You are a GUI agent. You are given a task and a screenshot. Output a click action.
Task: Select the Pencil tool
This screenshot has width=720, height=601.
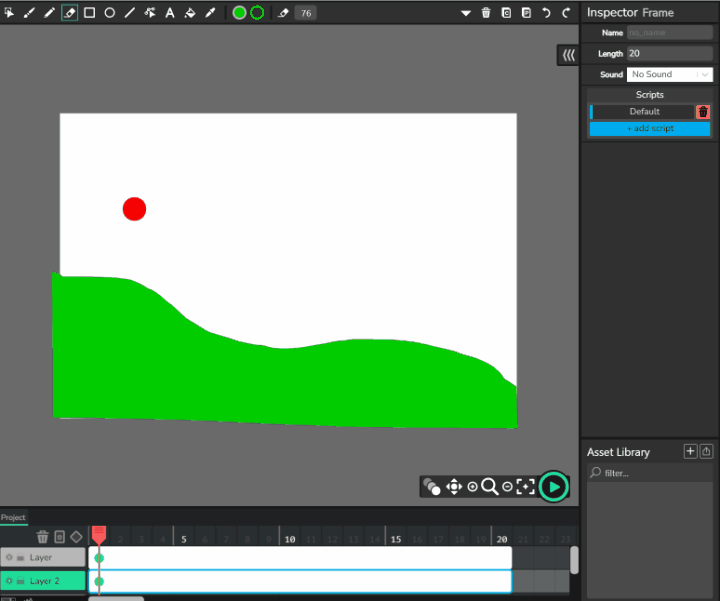[x=49, y=13]
